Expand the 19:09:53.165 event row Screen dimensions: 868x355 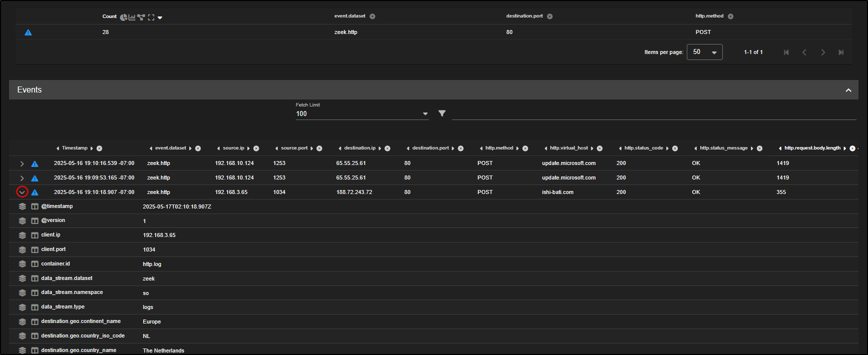point(22,178)
